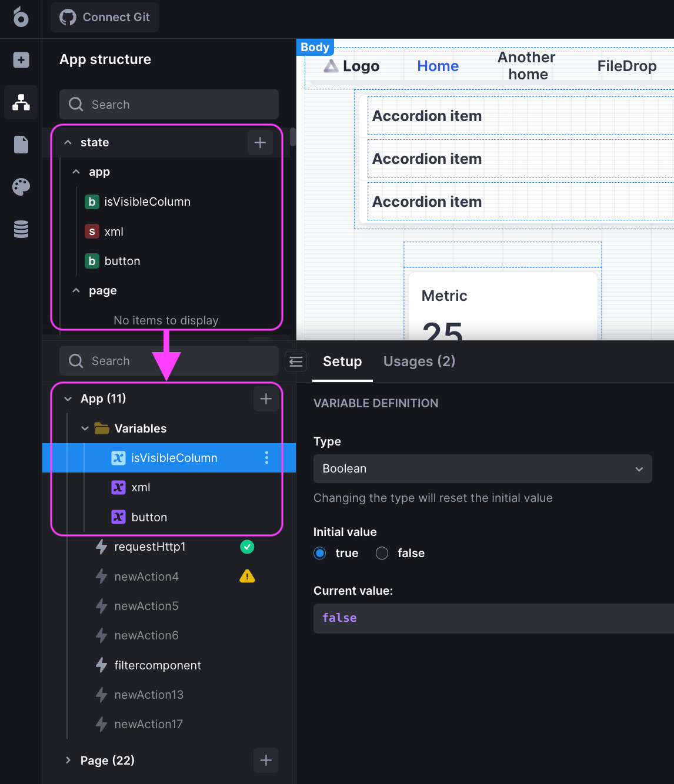Switch to the Setup tab
Screen dimensions: 674x784
(342, 361)
